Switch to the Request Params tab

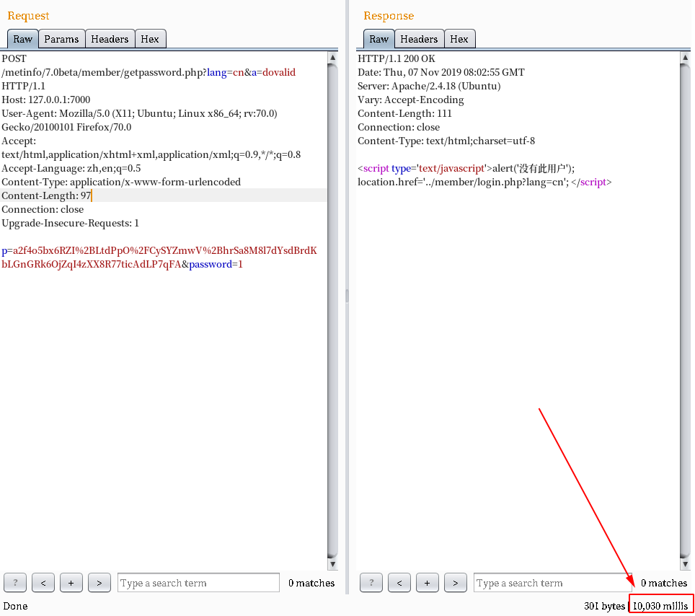(x=61, y=39)
